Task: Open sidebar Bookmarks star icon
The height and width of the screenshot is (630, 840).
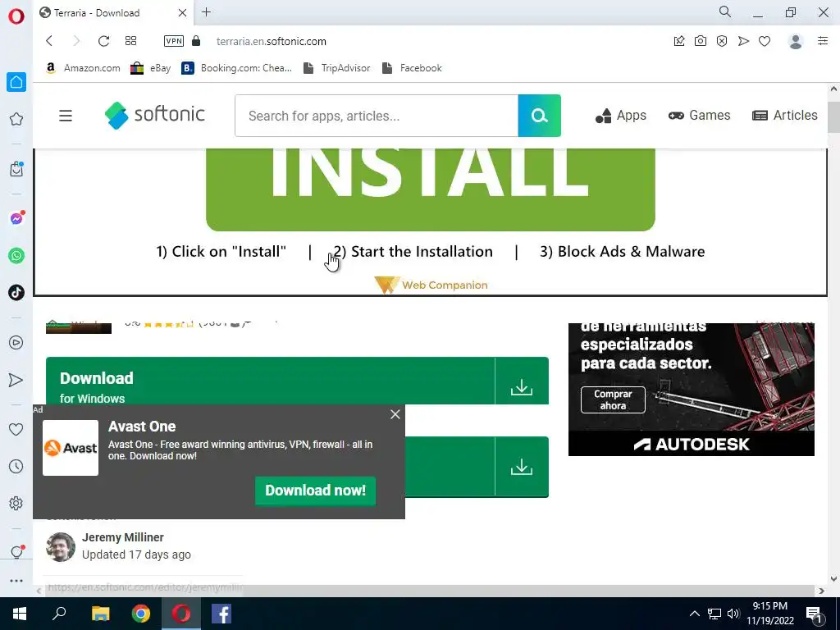Action: (x=16, y=119)
